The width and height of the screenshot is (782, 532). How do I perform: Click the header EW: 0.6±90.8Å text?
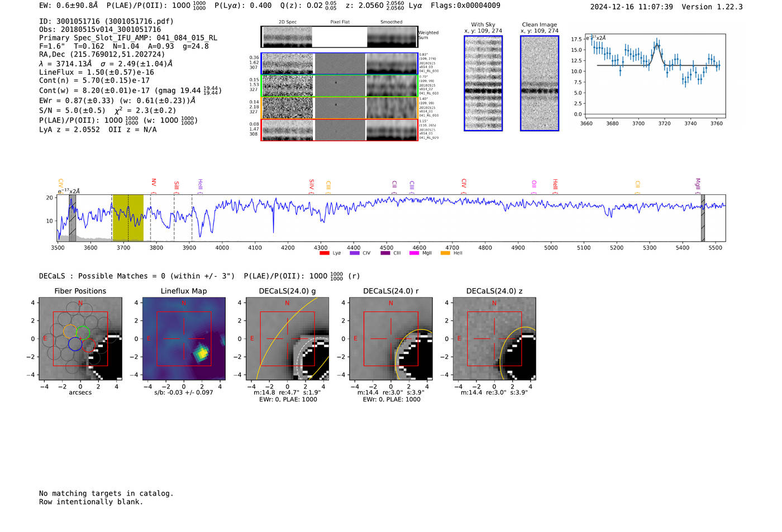[68, 6]
